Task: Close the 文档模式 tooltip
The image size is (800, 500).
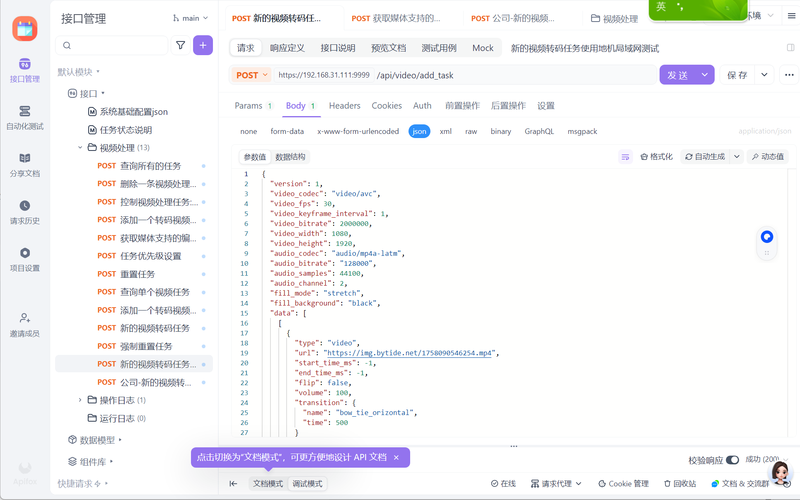Action: pyautogui.click(x=396, y=458)
